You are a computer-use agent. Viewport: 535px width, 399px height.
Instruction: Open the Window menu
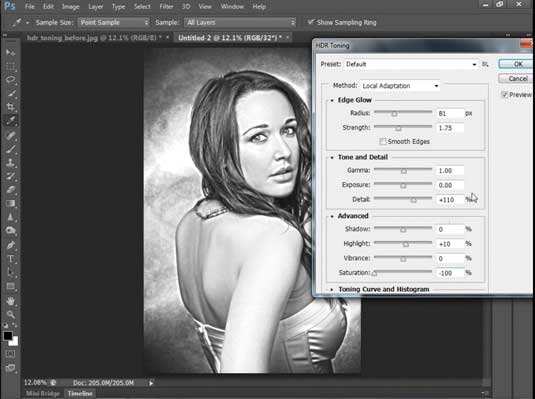pyautogui.click(x=232, y=6)
